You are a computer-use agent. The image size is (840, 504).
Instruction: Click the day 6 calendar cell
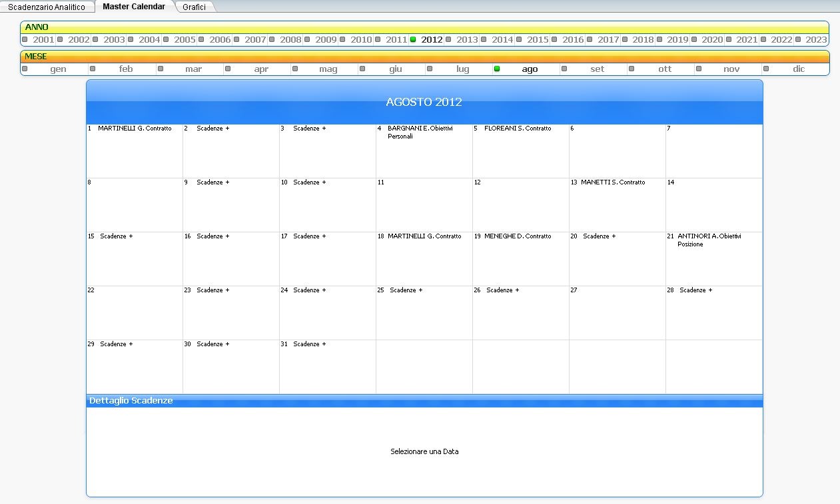coord(618,151)
